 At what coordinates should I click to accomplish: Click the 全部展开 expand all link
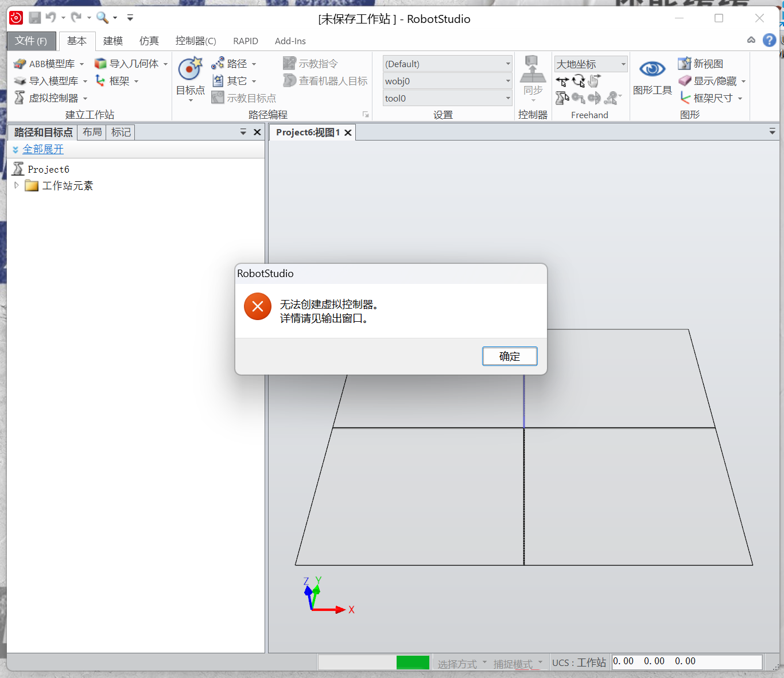[43, 149]
